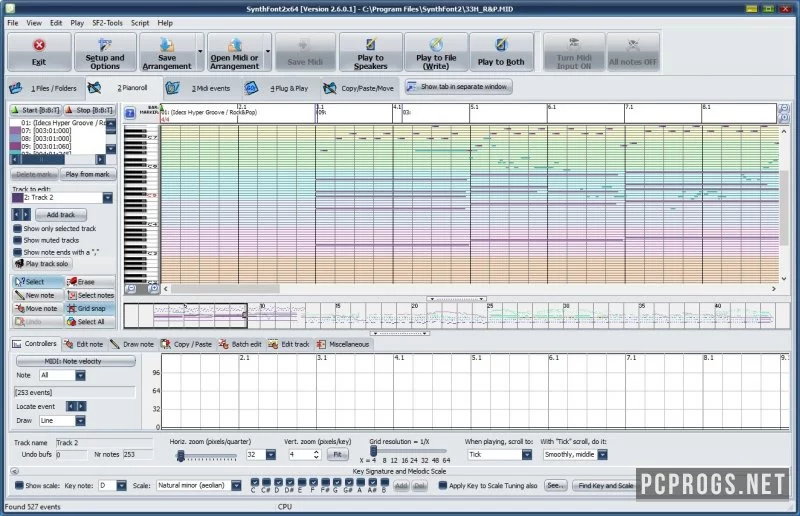Click the Add track button
800x516 pixels.
coord(60,215)
